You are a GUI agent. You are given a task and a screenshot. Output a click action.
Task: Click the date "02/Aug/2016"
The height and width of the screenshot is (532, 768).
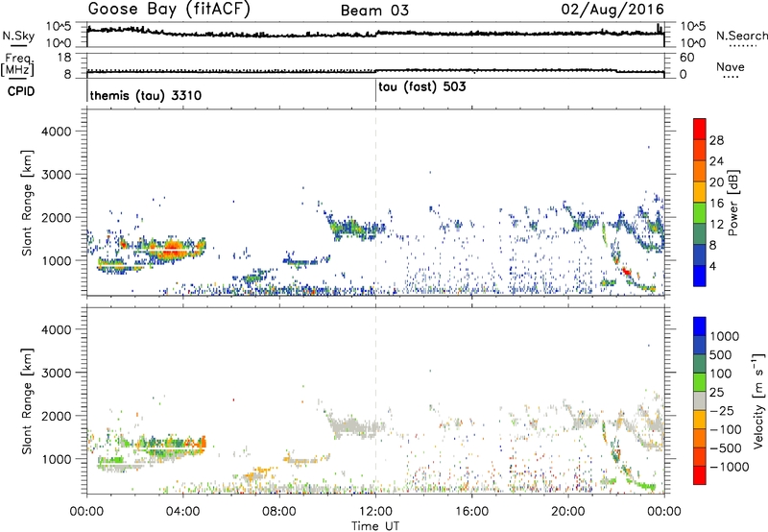pos(612,10)
